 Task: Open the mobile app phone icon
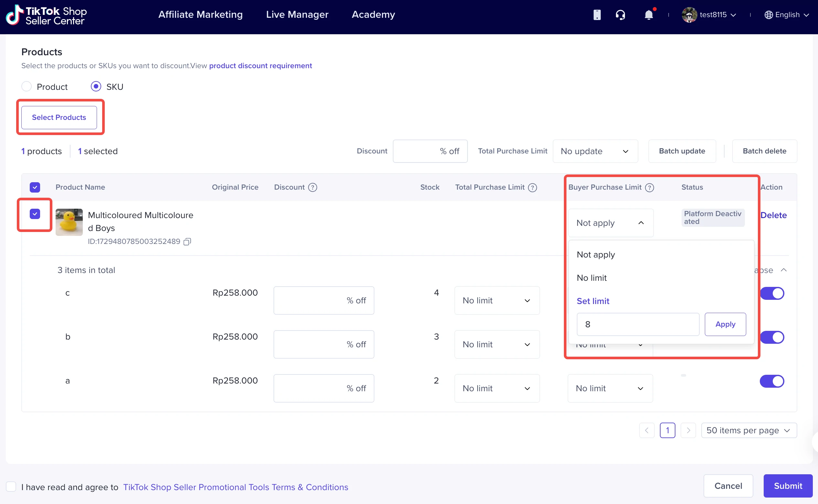pos(597,15)
